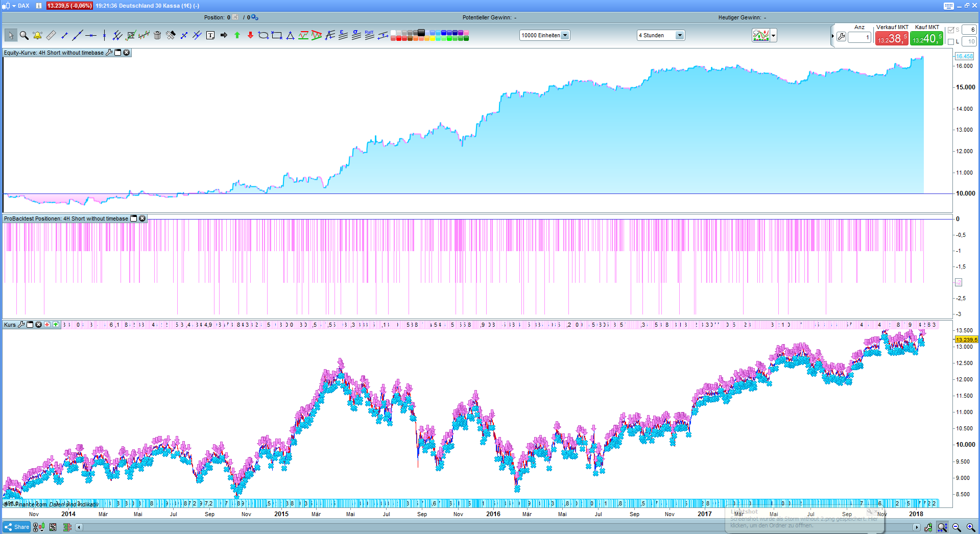Click the Verkauf MKT sell button
The image size is (980, 534).
(892, 38)
